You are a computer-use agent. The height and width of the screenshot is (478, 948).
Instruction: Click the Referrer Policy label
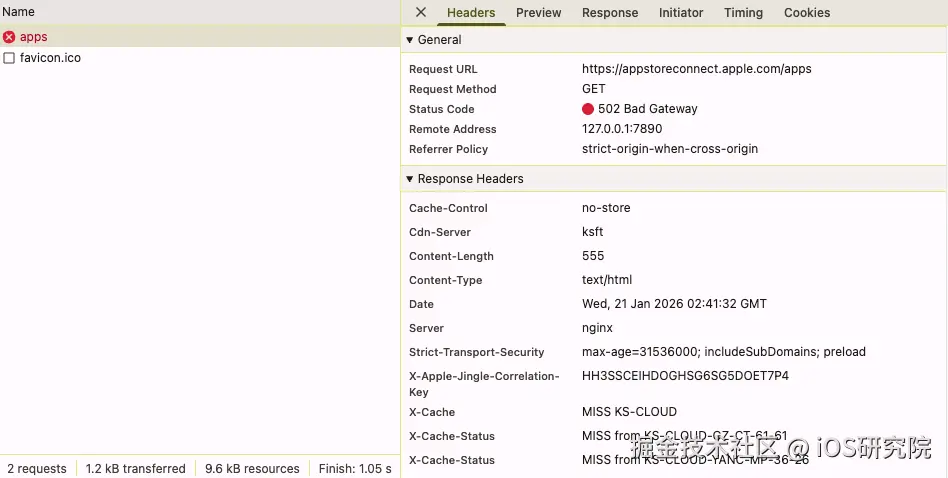[x=449, y=149]
